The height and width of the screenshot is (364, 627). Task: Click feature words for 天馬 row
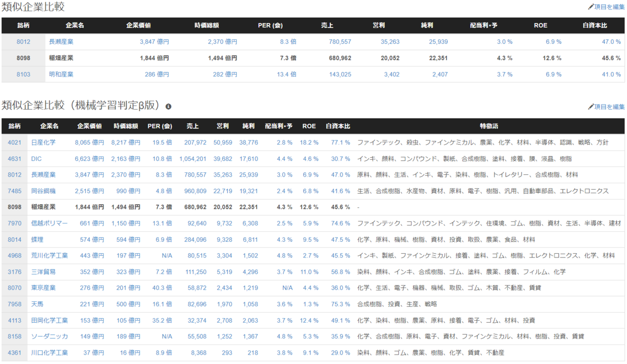tap(397, 304)
